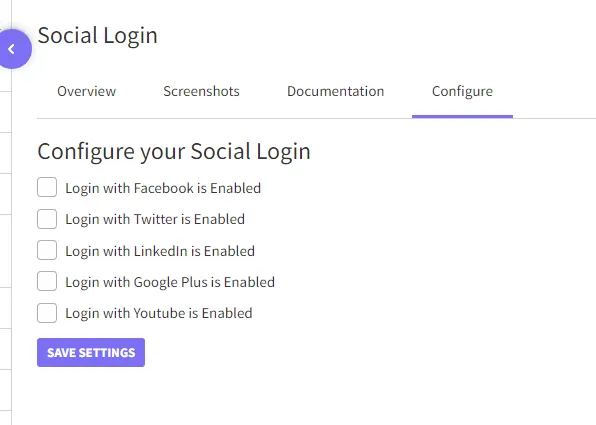Switch to the Screenshots tab
596x425 pixels.
201,91
